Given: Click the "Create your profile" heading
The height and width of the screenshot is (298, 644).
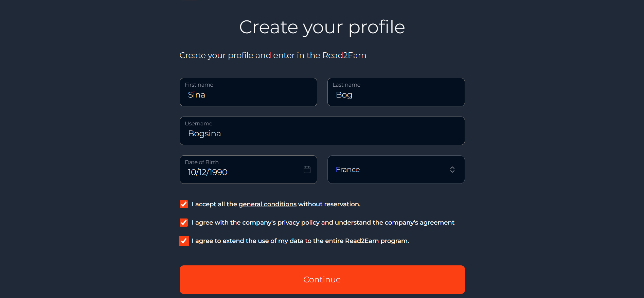Looking at the screenshot, I should (322, 27).
